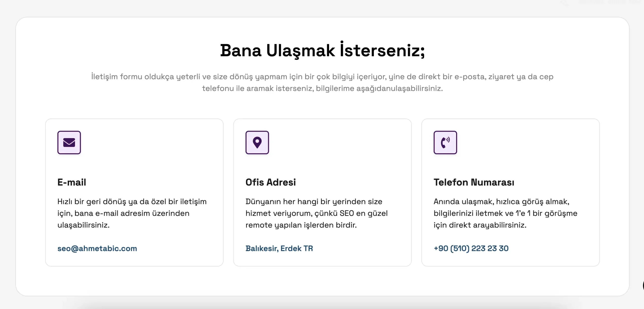Screen dimensions: 644x309
Task: Open the seo@ahmetabic.com email link
Action: (97, 249)
